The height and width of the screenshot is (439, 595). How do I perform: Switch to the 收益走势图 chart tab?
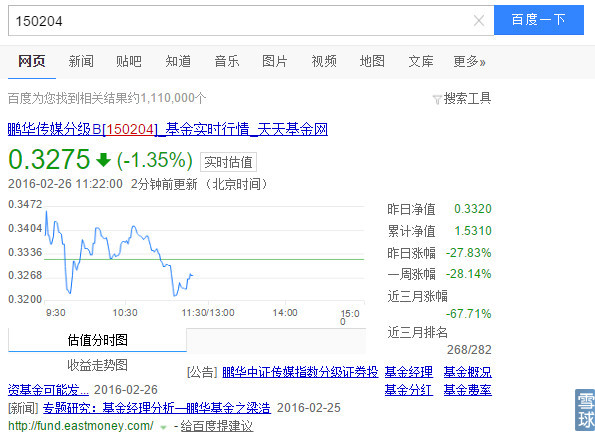pyautogui.click(x=98, y=365)
